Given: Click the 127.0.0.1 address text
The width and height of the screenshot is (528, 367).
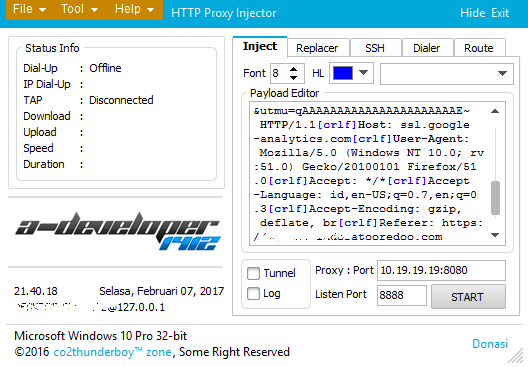Looking at the screenshot, I should coord(141,307).
